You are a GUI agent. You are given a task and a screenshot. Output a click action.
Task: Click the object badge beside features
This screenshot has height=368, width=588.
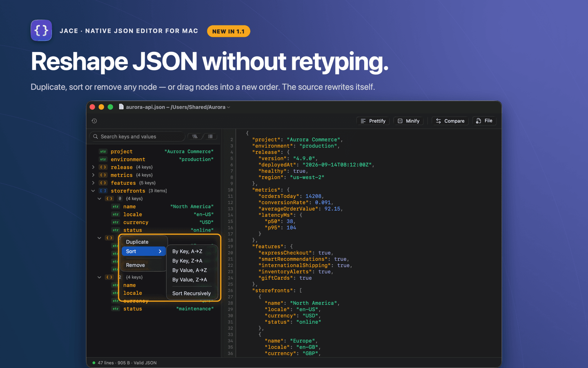[103, 183]
